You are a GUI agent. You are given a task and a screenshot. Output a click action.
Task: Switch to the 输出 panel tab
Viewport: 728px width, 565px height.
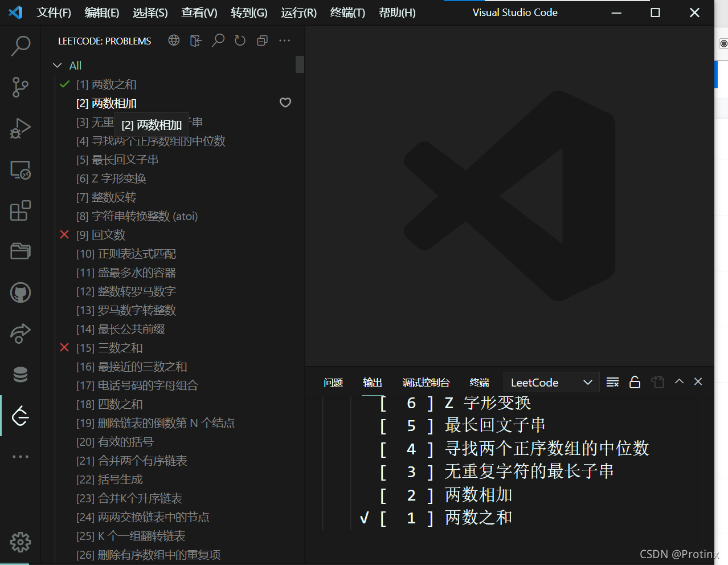pos(373,383)
